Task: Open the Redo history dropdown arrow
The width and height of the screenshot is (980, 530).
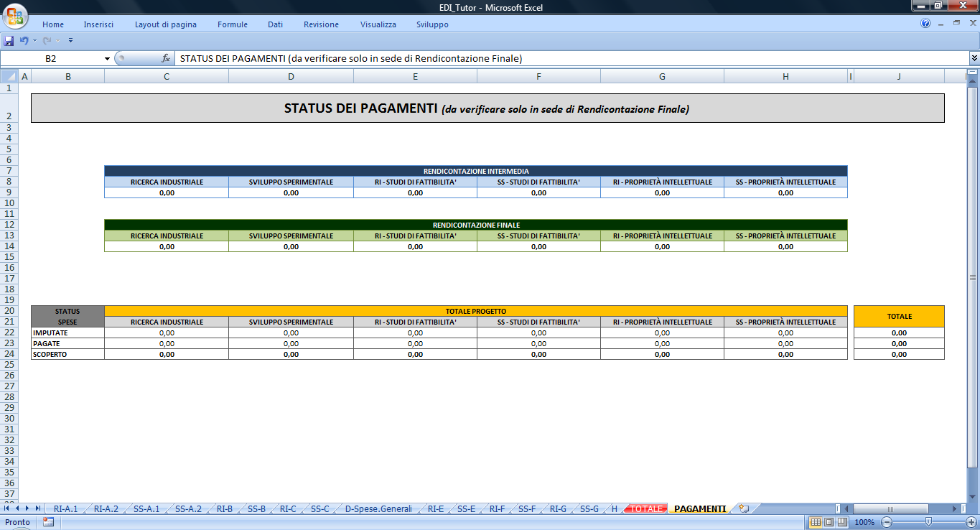Action: click(59, 41)
